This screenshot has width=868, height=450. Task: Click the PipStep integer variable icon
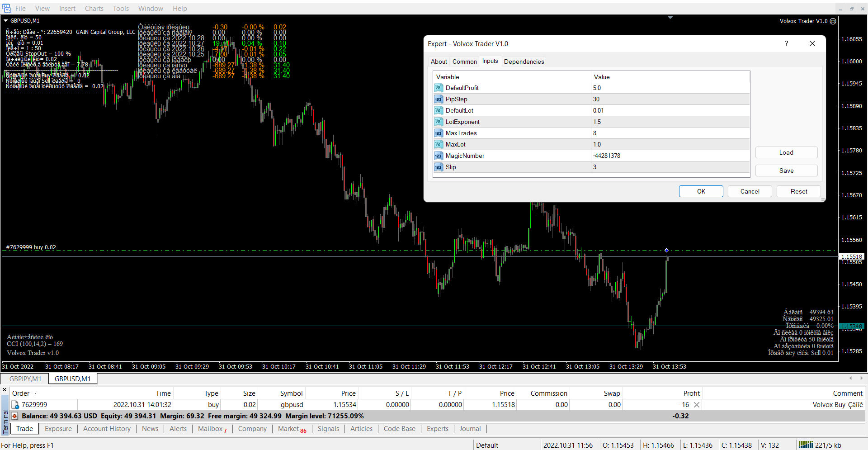(438, 99)
